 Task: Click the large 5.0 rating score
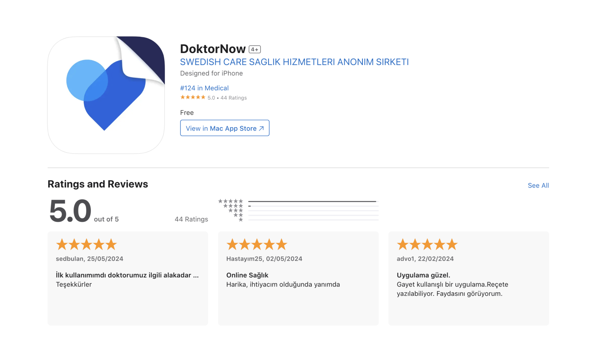coord(70,211)
